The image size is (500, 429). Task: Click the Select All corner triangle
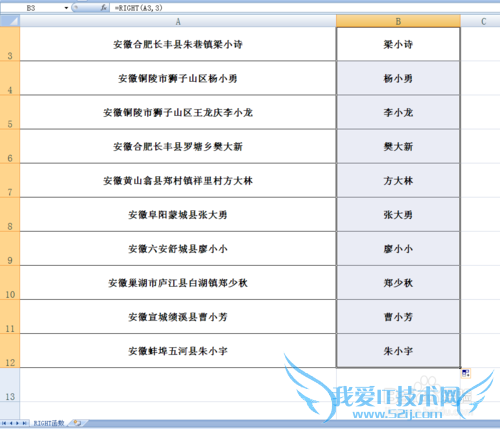point(10,21)
